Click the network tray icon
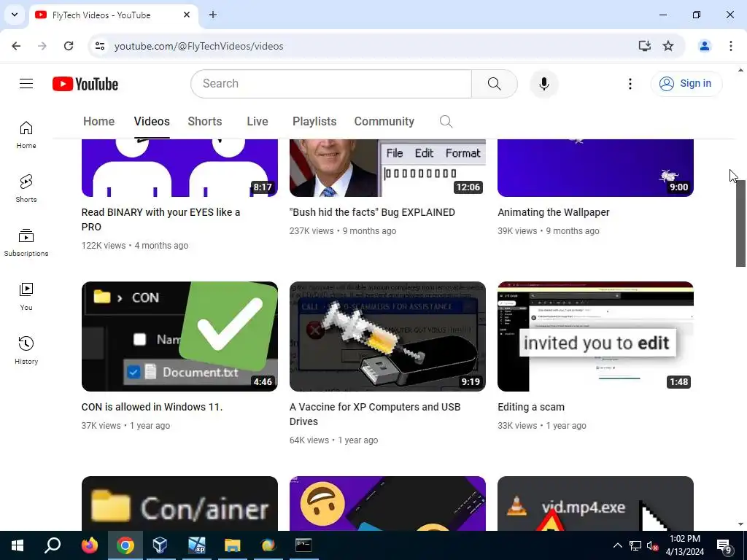747x560 pixels. point(635,545)
